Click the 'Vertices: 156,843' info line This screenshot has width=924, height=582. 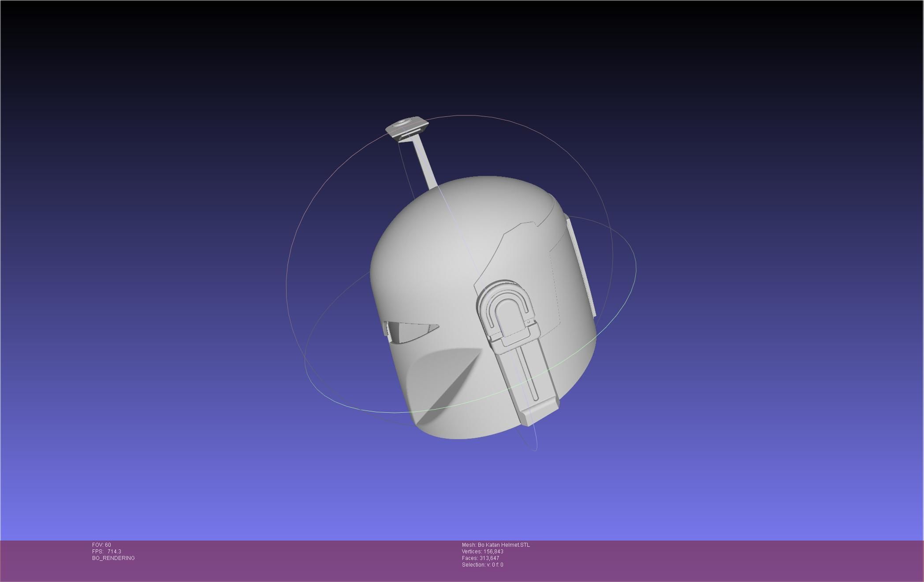tap(483, 552)
